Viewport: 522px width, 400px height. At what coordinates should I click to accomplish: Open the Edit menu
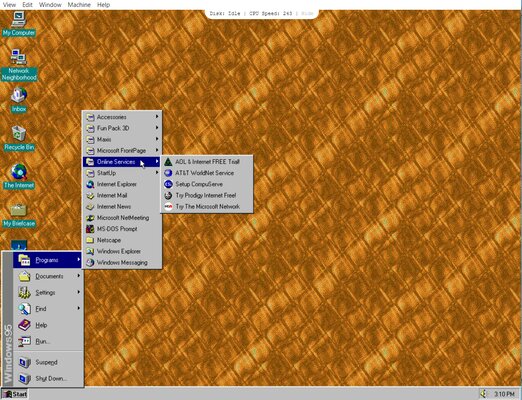[x=27, y=5]
